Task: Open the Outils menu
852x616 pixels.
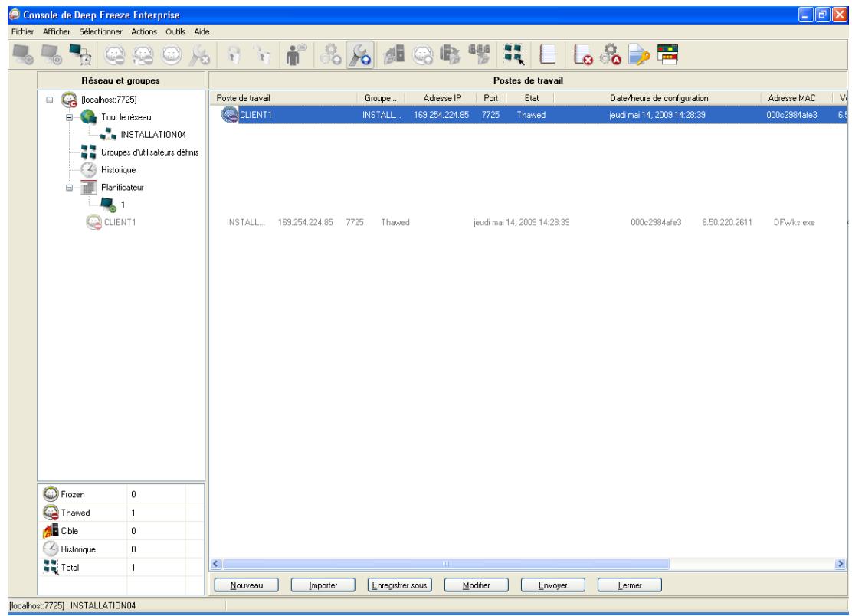Action: [x=175, y=31]
